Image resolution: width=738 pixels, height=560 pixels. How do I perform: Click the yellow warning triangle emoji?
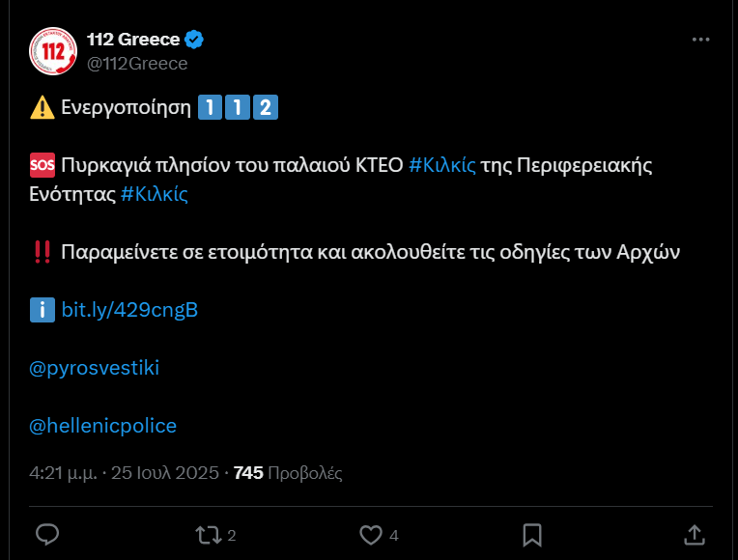point(43,107)
